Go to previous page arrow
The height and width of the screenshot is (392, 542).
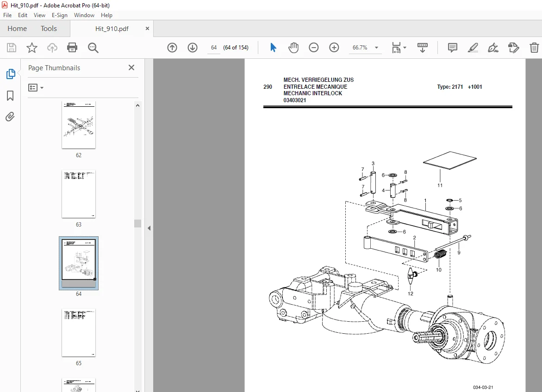point(172,48)
